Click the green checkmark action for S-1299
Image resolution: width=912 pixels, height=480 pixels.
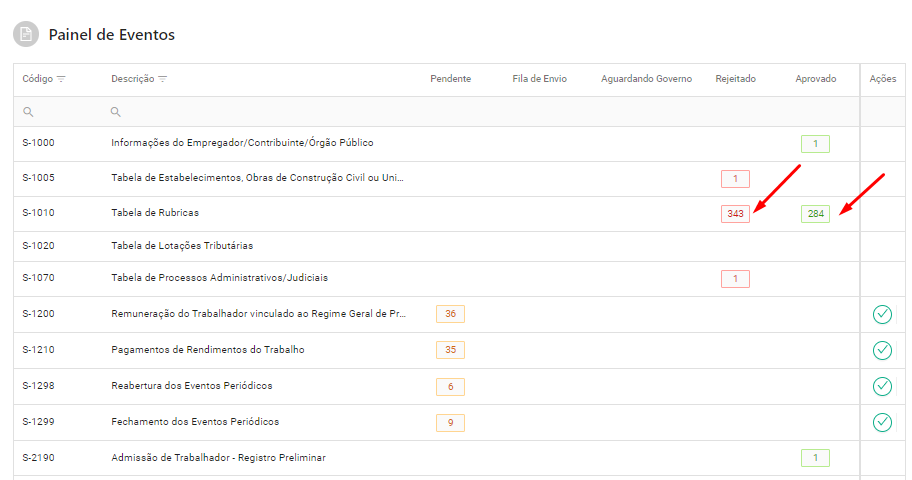point(882,422)
